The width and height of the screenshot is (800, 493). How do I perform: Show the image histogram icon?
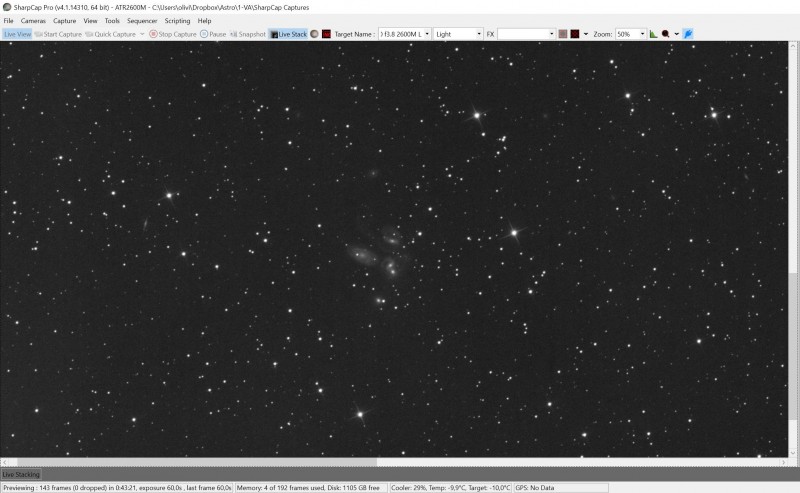tap(654, 34)
